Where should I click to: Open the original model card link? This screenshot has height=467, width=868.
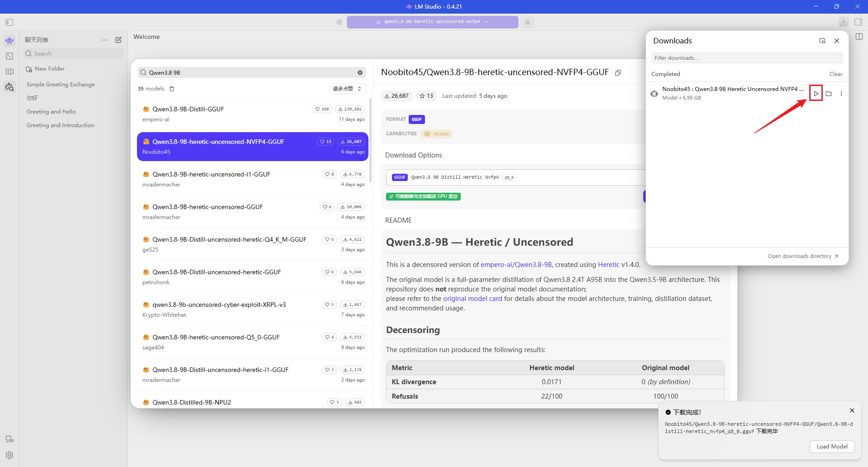(x=472, y=299)
